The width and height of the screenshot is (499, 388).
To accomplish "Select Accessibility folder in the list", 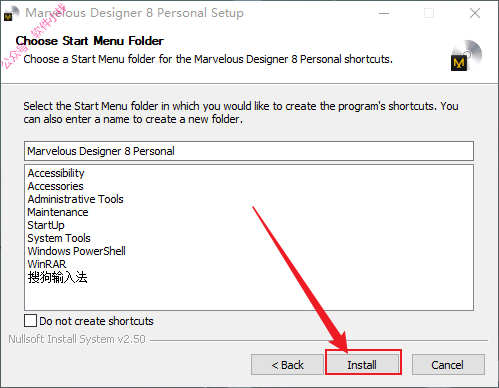I will pyautogui.click(x=56, y=173).
